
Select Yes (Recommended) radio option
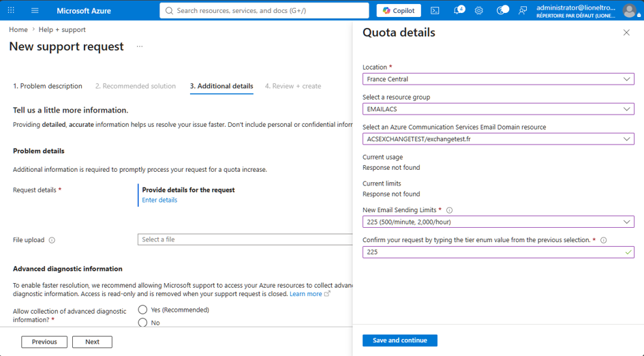point(142,310)
